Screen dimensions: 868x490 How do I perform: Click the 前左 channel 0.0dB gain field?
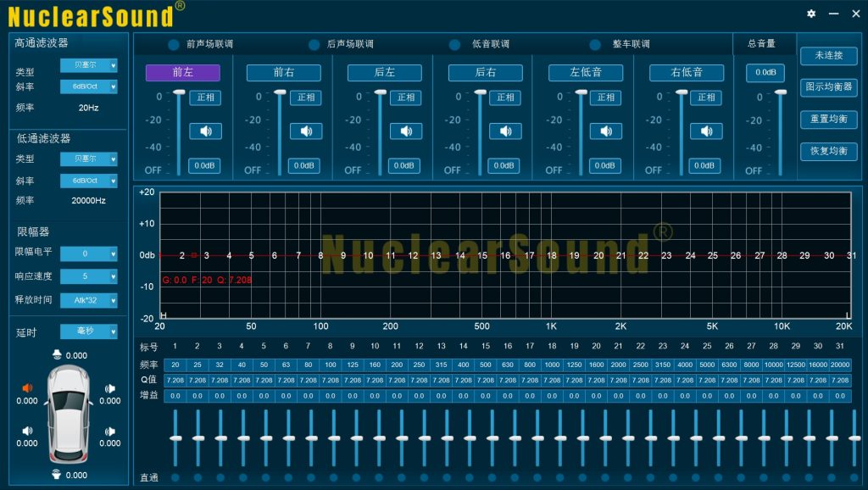[x=204, y=165]
